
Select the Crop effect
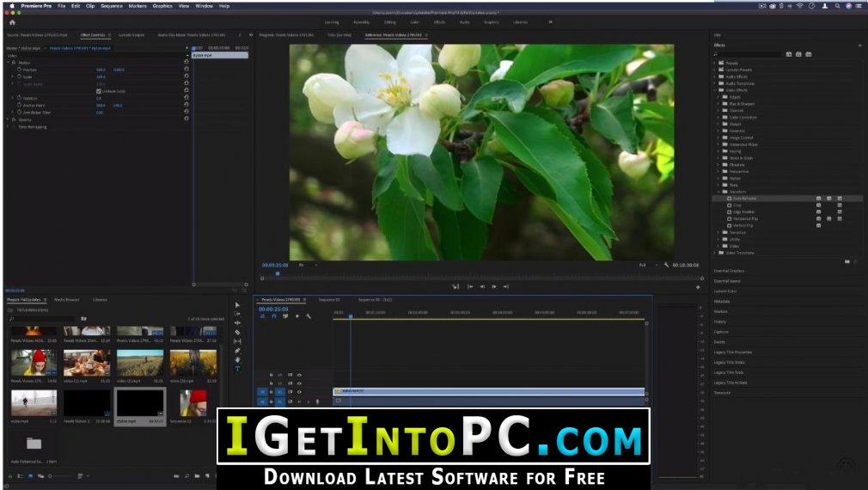click(737, 205)
